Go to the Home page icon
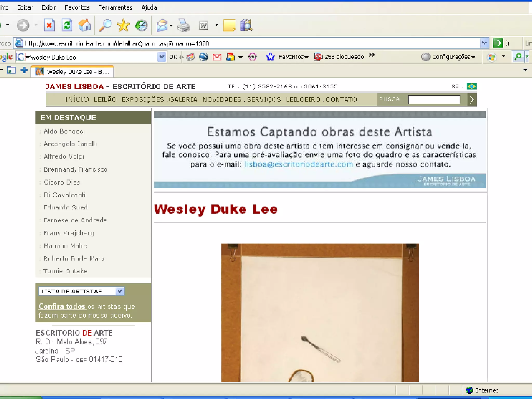 (85, 25)
